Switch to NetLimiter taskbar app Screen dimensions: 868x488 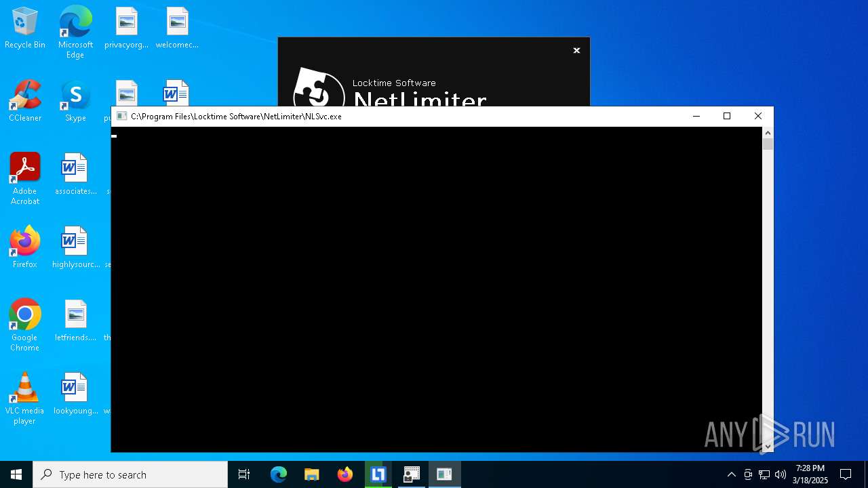click(x=378, y=474)
